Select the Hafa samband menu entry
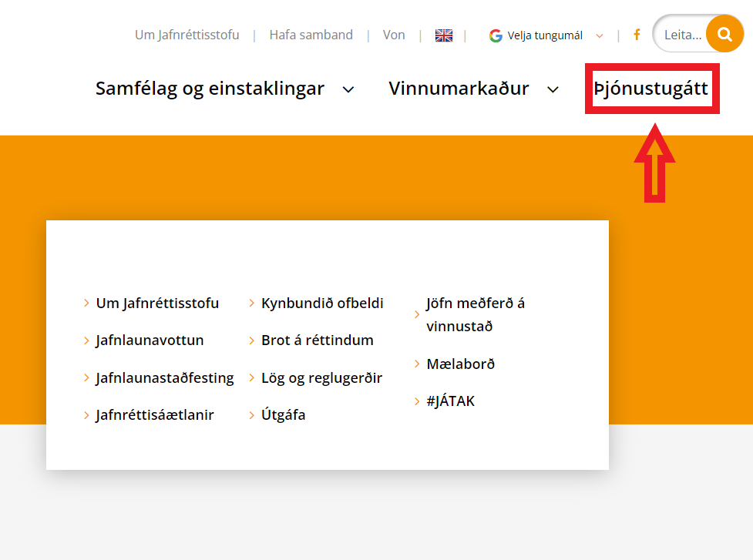 click(311, 35)
